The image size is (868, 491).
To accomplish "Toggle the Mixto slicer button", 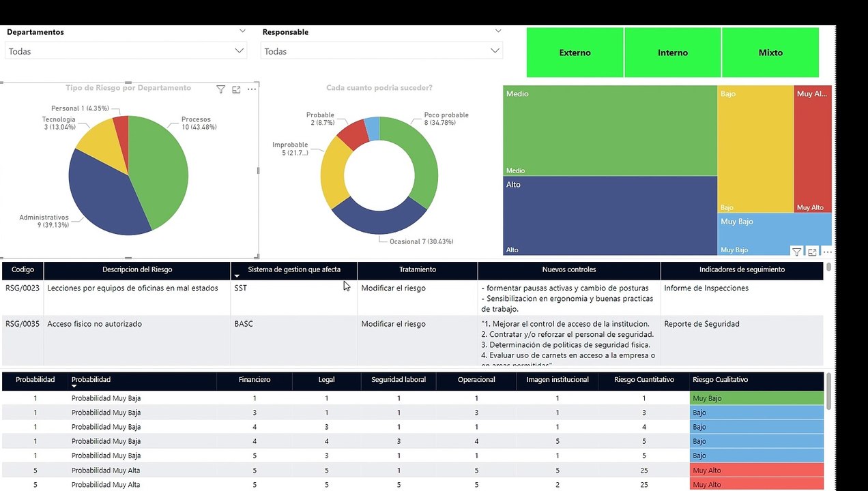I will (x=770, y=53).
